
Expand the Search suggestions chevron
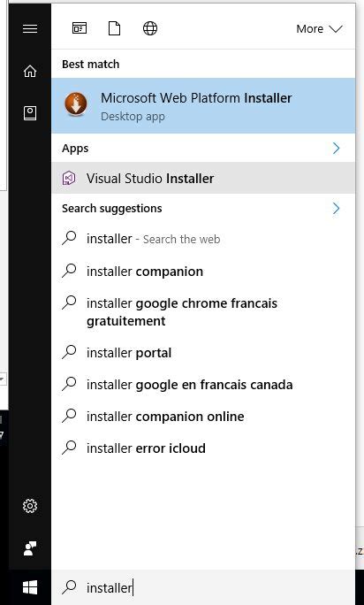337,209
